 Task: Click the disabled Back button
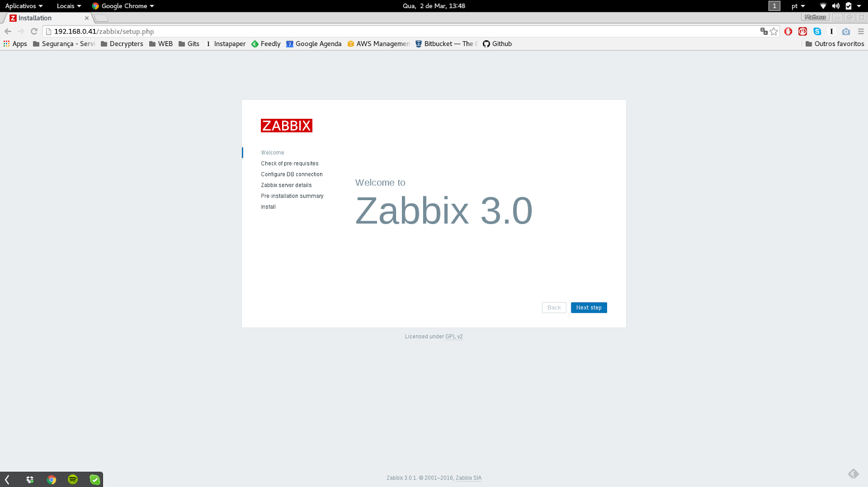tap(554, 307)
